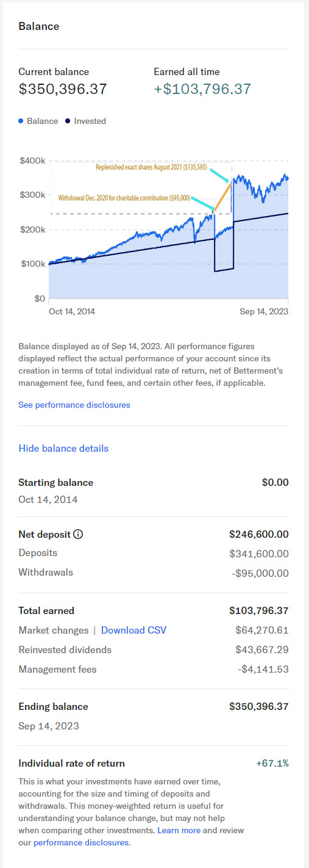Image resolution: width=309 pixels, height=868 pixels.
Task: Click the dark Invested legend dot
Action: pyautogui.click(x=68, y=121)
